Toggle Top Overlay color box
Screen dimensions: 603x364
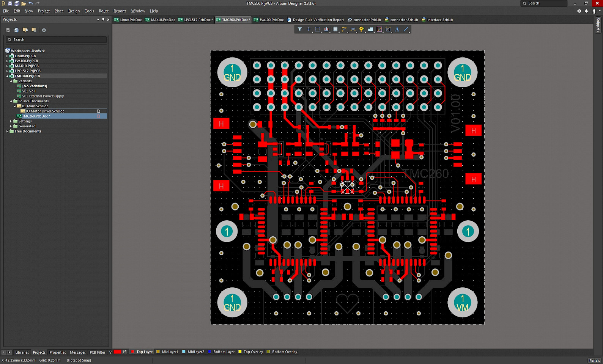[x=240, y=352]
